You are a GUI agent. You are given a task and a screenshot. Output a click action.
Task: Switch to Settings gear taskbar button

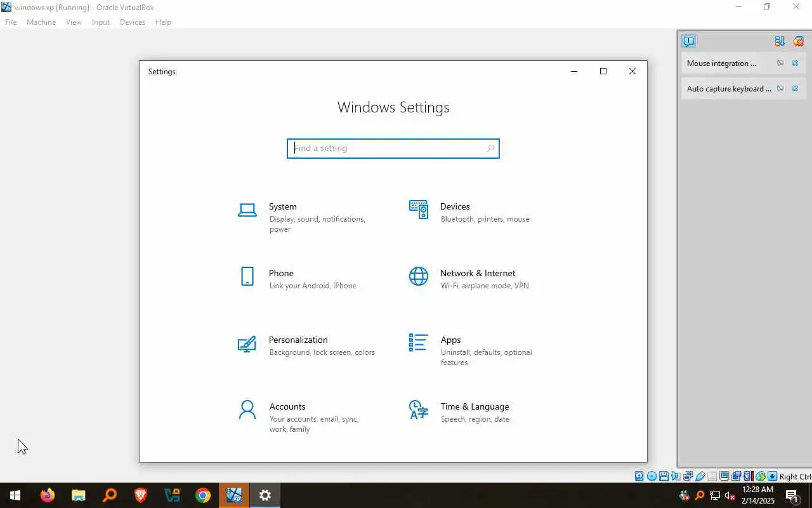[265, 495]
